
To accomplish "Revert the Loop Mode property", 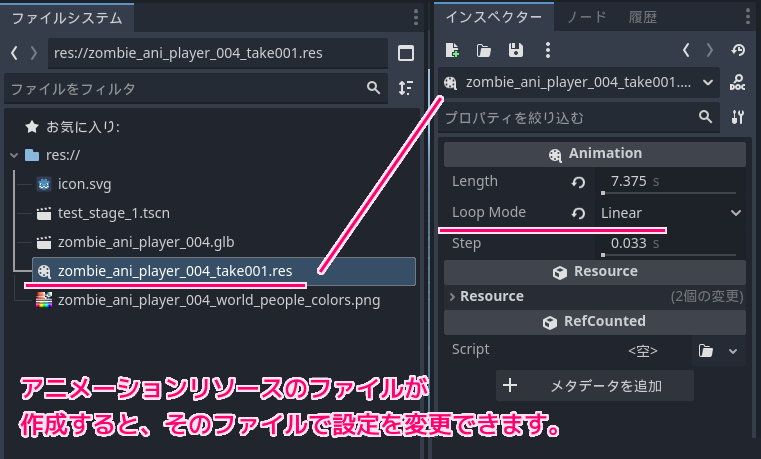I will 578,213.
